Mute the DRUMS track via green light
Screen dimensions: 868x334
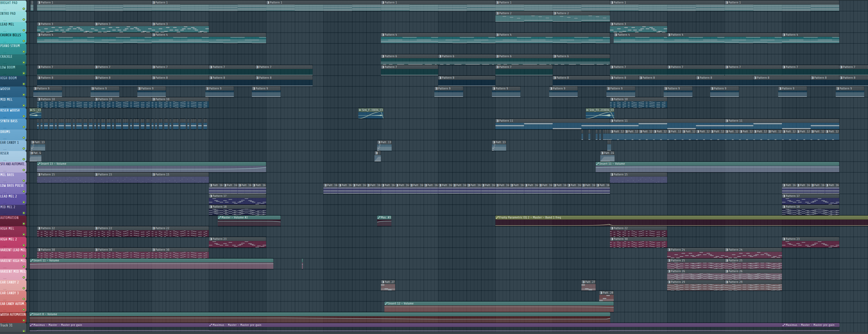click(x=24, y=138)
